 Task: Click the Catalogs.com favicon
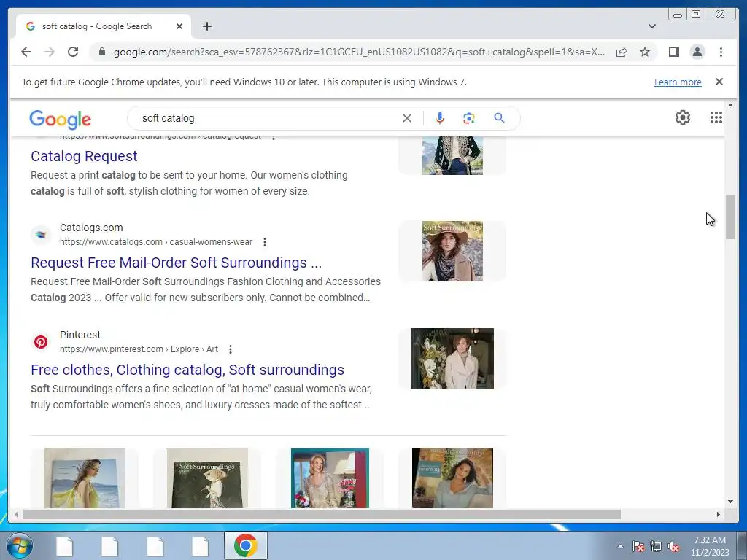(x=41, y=234)
